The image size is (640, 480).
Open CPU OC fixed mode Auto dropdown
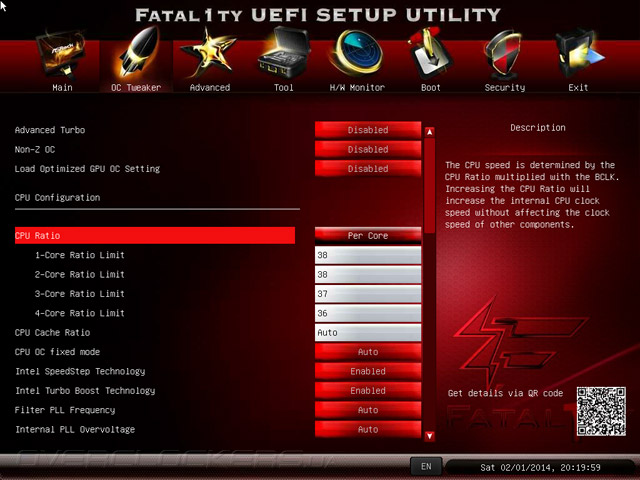pos(368,352)
